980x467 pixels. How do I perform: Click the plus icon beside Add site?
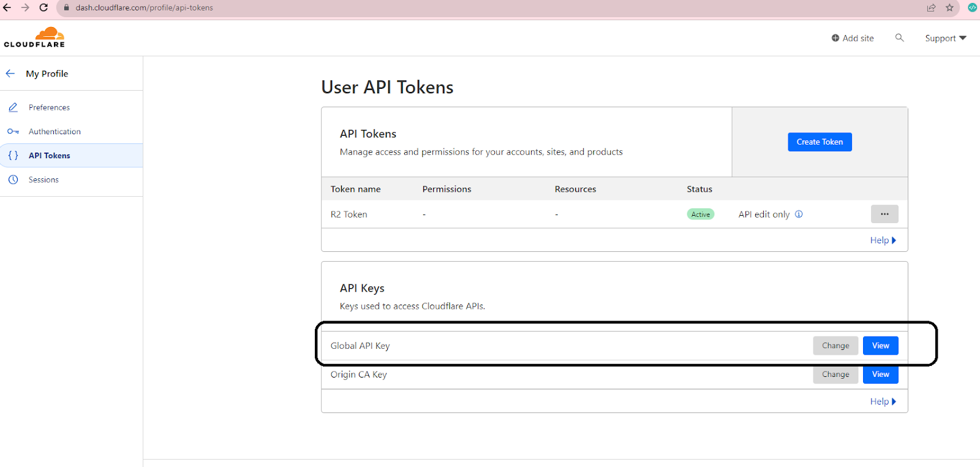click(835, 38)
